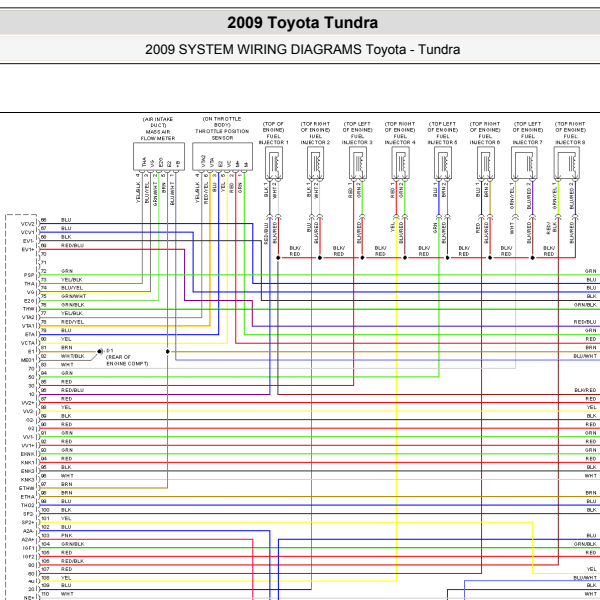This screenshot has width=600, height=600.
Task: Click pin 82 "WHT/BLK" wire label
Action: 73,356
